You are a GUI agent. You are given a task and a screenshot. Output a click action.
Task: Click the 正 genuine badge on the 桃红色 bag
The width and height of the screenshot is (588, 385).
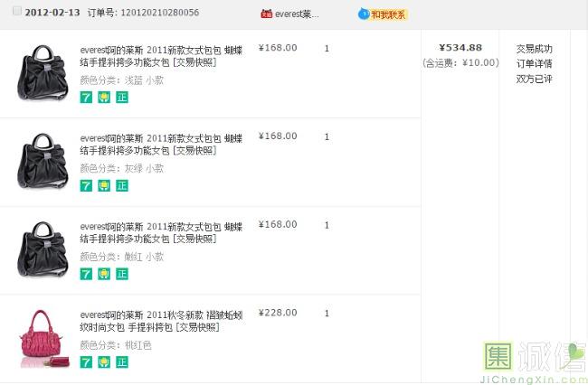click(122, 362)
